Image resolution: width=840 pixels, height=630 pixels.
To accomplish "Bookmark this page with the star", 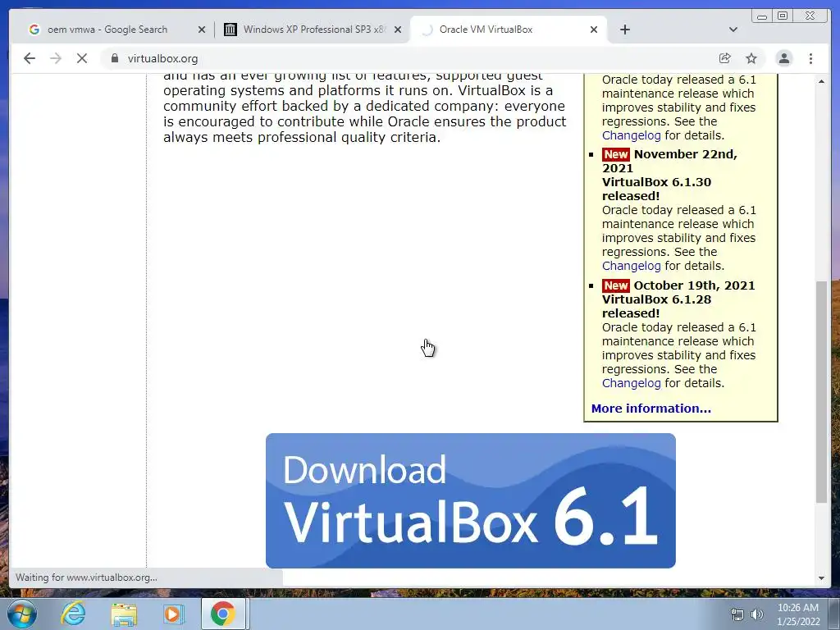I will [751, 58].
